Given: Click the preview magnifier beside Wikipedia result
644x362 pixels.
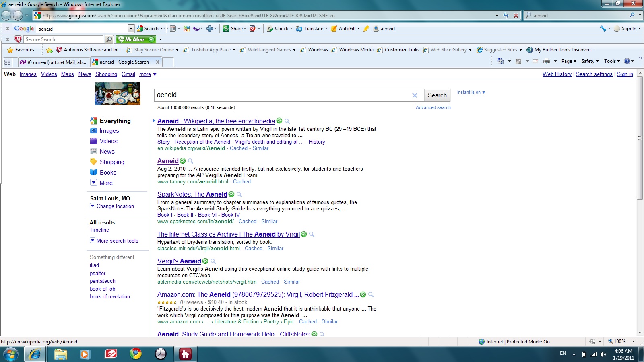Looking at the screenshot, I should click(x=287, y=121).
